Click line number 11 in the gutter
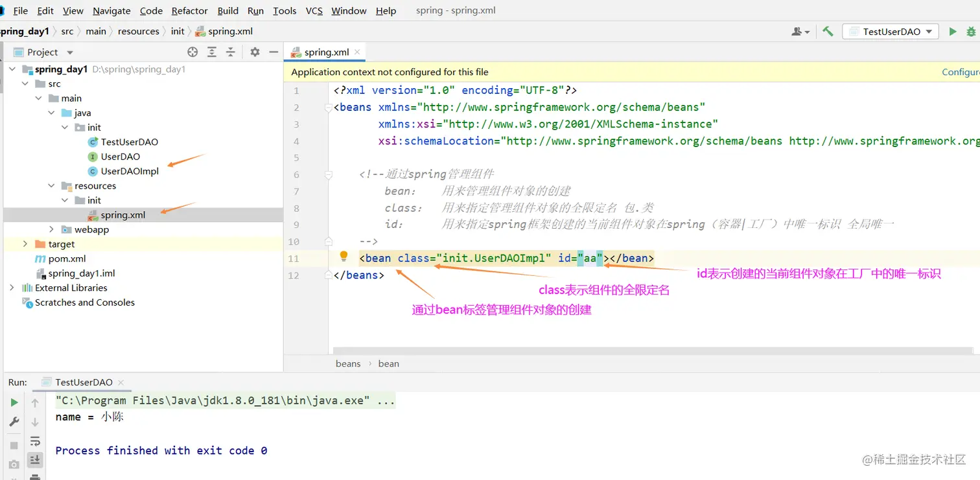The image size is (980, 480). [x=294, y=258]
